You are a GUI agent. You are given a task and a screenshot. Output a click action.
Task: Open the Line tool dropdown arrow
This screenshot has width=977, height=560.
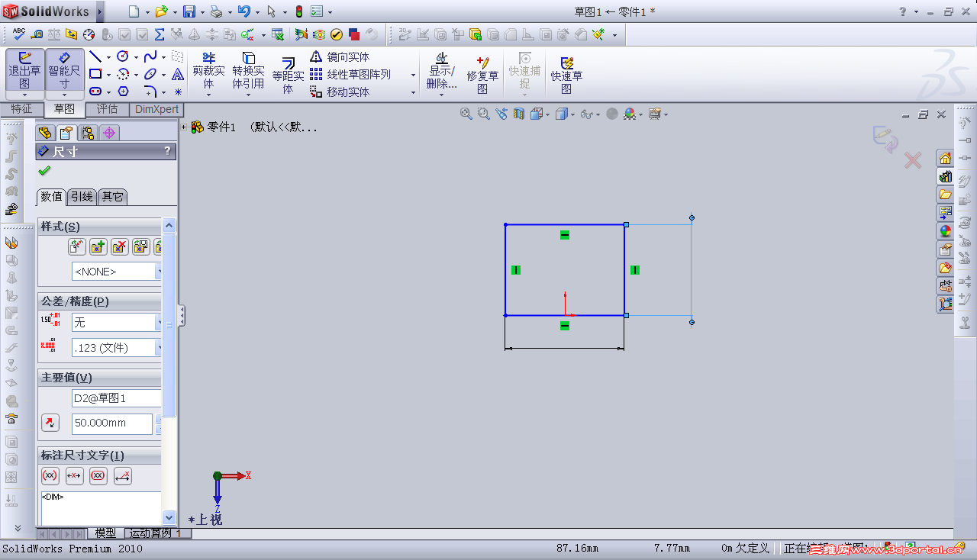click(108, 57)
